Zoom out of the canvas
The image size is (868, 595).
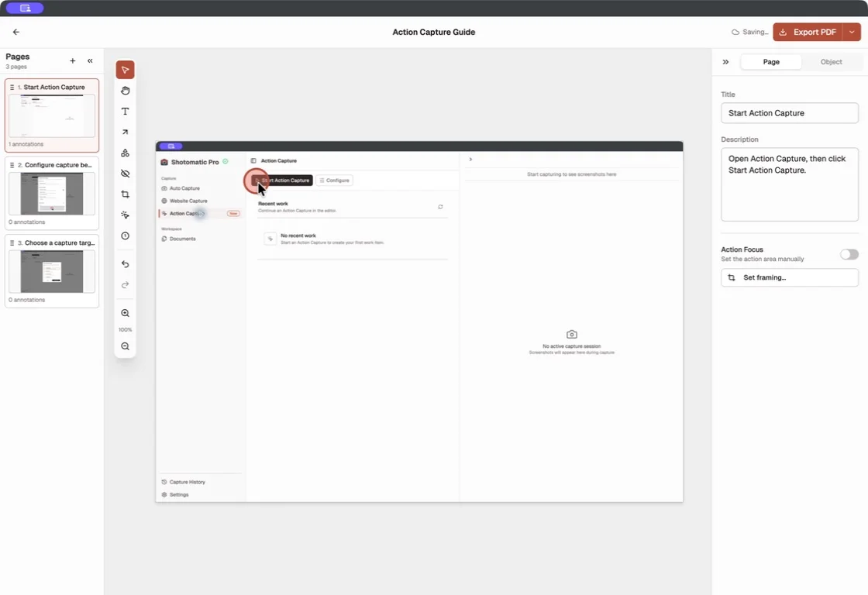click(125, 346)
